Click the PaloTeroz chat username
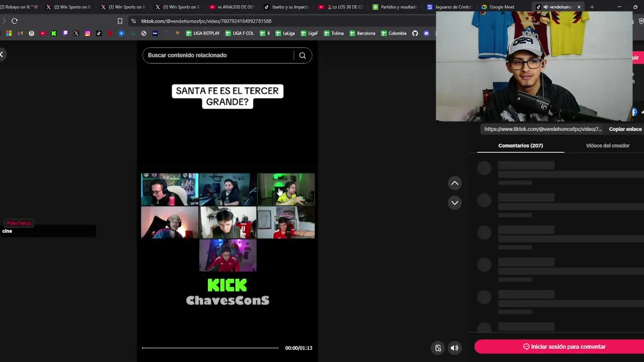 pyautogui.click(x=19, y=223)
